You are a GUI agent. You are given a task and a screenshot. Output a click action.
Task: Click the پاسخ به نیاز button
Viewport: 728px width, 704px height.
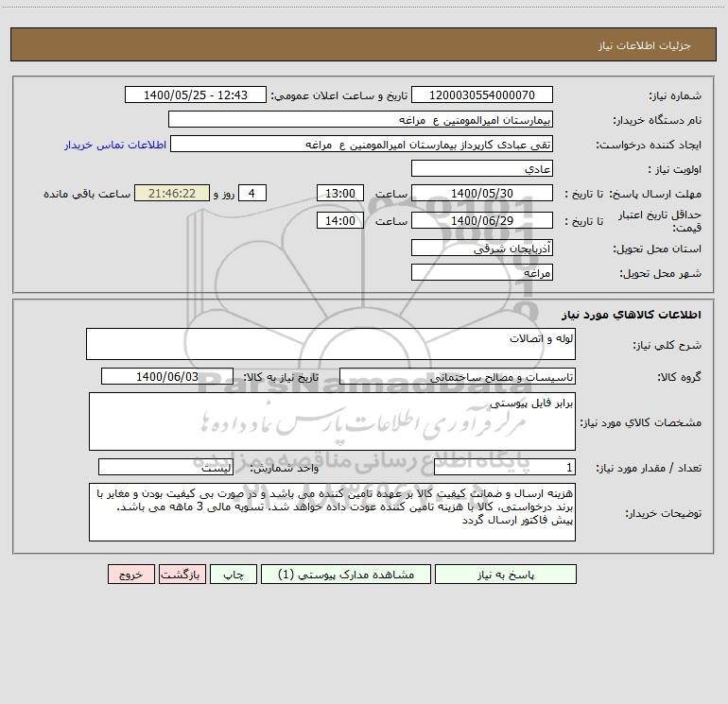coord(505,574)
